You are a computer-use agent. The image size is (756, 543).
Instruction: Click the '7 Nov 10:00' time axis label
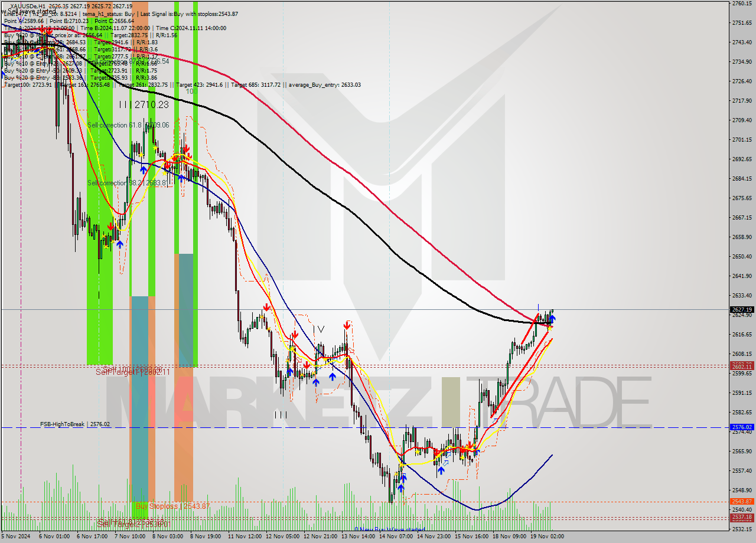click(130, 537)
